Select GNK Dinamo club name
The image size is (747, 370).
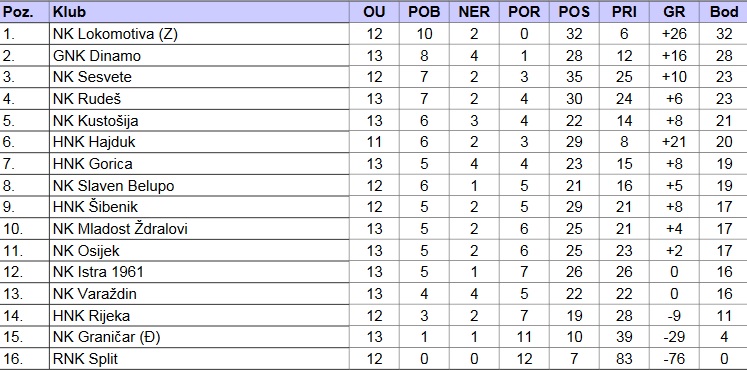coord(97,56)
